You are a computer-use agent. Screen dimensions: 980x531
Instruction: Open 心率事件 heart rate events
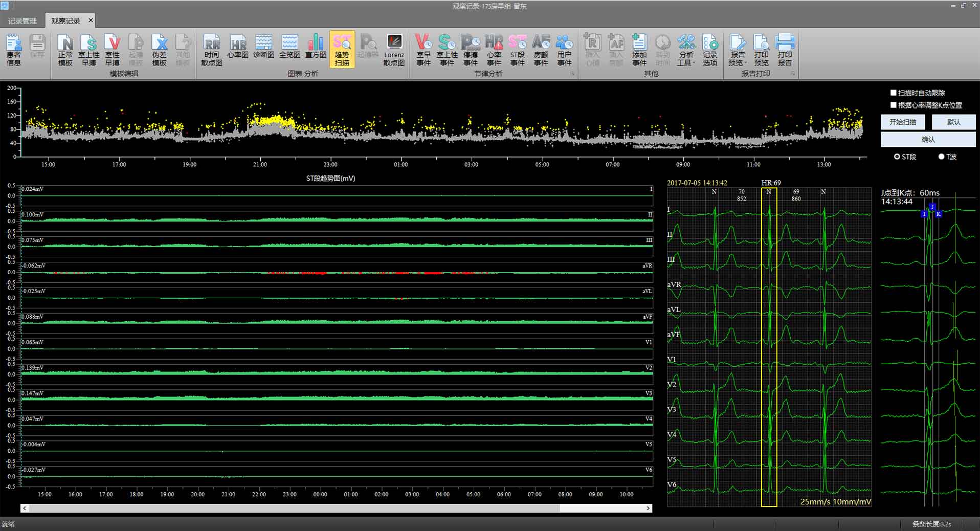click(x=494, y=50)
